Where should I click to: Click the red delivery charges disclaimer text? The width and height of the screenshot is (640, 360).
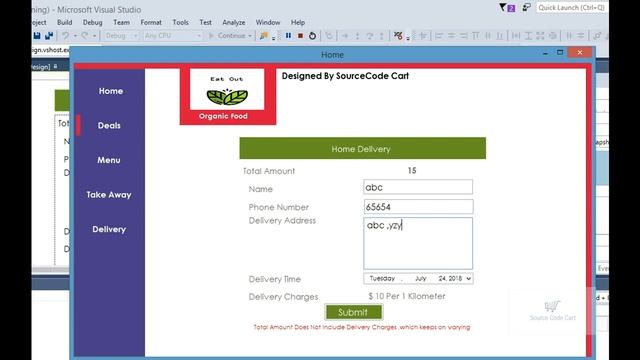pyautogui.click(x=362, y=327)
